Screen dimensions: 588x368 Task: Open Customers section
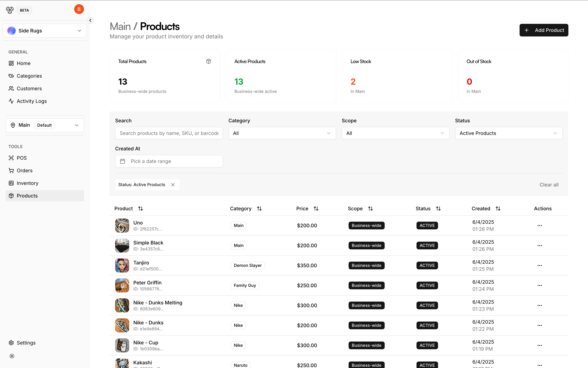(x=45, y=89)
